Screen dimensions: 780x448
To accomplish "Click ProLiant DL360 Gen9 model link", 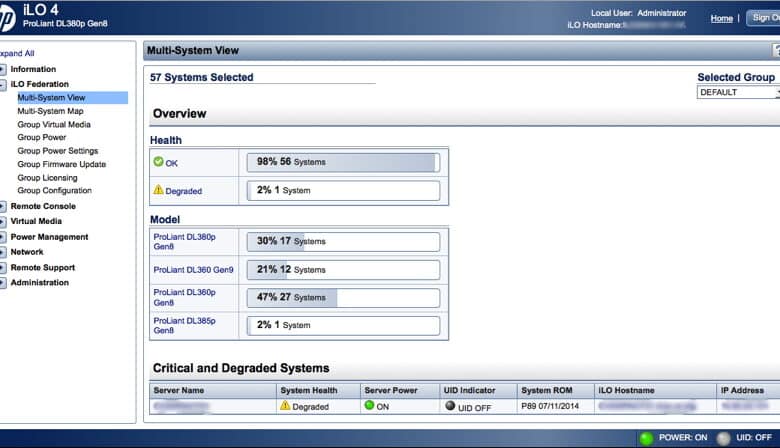I will (x=193, y=269).
